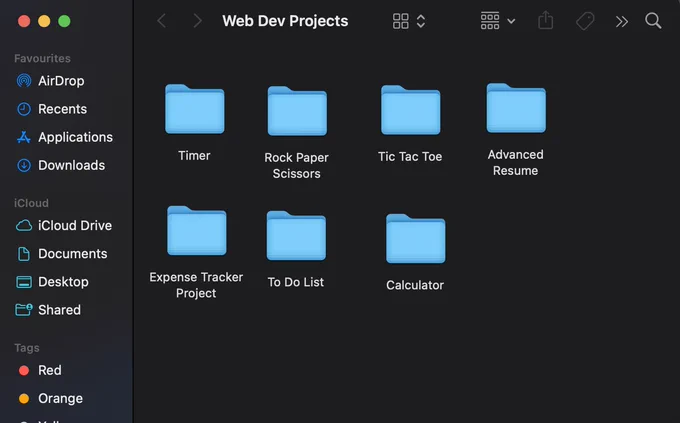The height and width of the screenshot is (423, 680).
Task: Select the Calculator folder icon
Action: click(415, 238)
